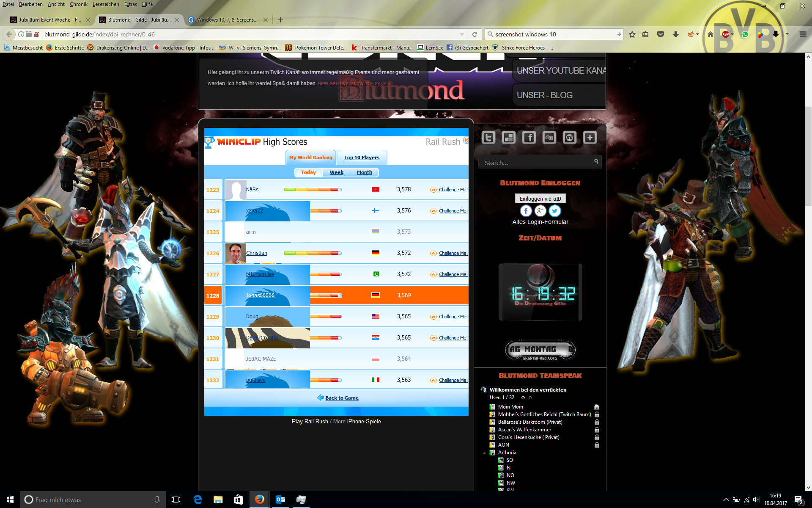Open the Pocket icon in toolbar

coord(661,34)
